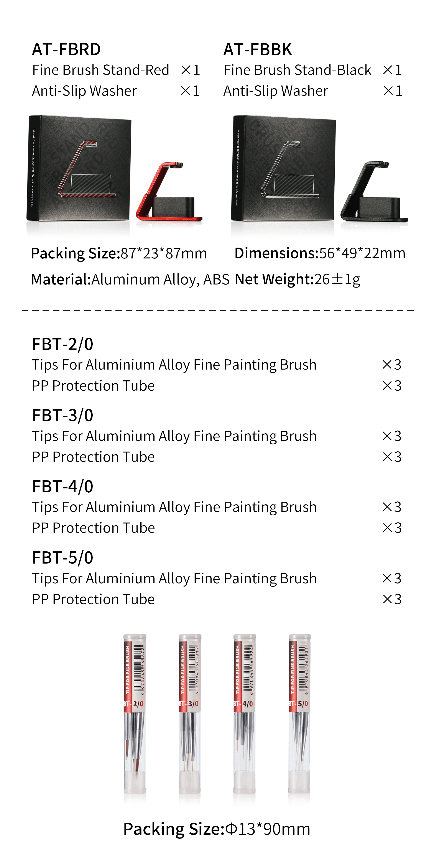Select the black stand packaging box image
Viewport: 434px width, 868px height.
pyautogui.click(x=283, y=168)
